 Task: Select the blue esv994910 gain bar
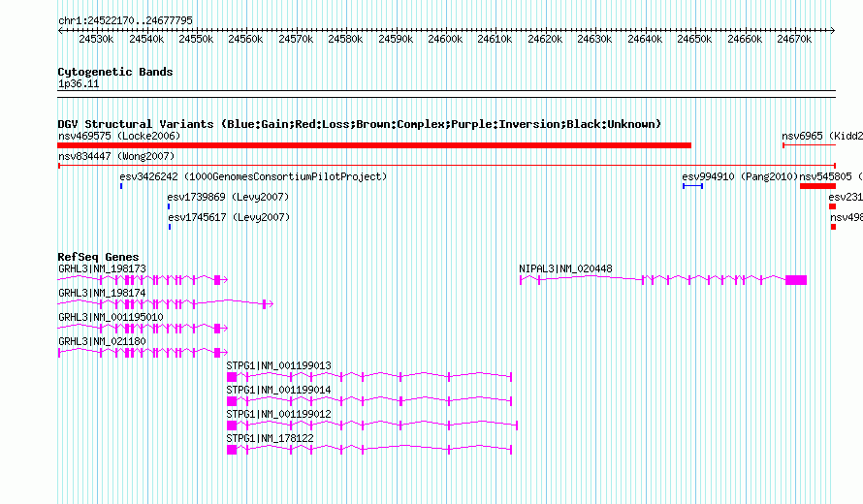point(693,186)
